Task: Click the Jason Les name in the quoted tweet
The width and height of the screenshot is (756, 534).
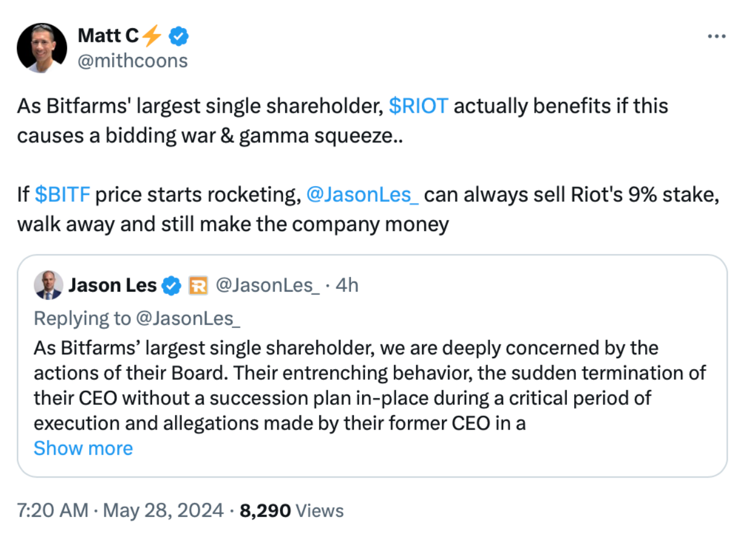Action: tap(113, 286)
